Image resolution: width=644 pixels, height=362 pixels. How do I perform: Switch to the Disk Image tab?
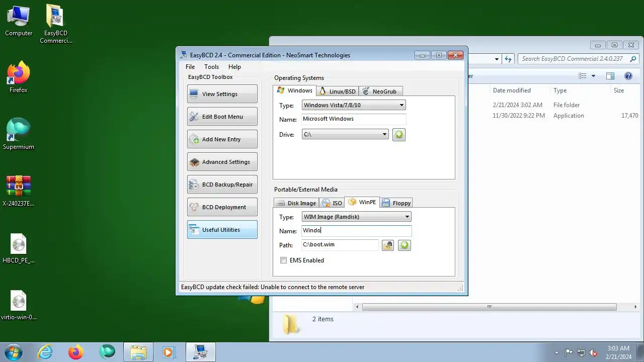[296, 203]
